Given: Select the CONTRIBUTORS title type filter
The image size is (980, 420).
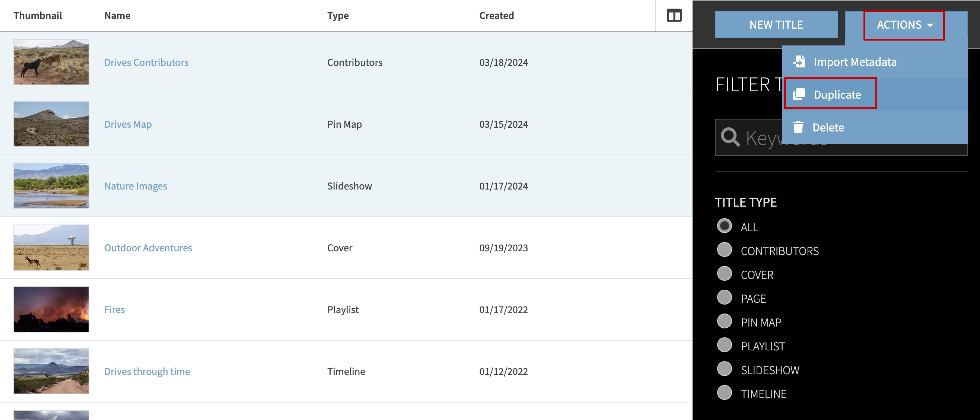Looking at the screenshot, I should [724, 250].
